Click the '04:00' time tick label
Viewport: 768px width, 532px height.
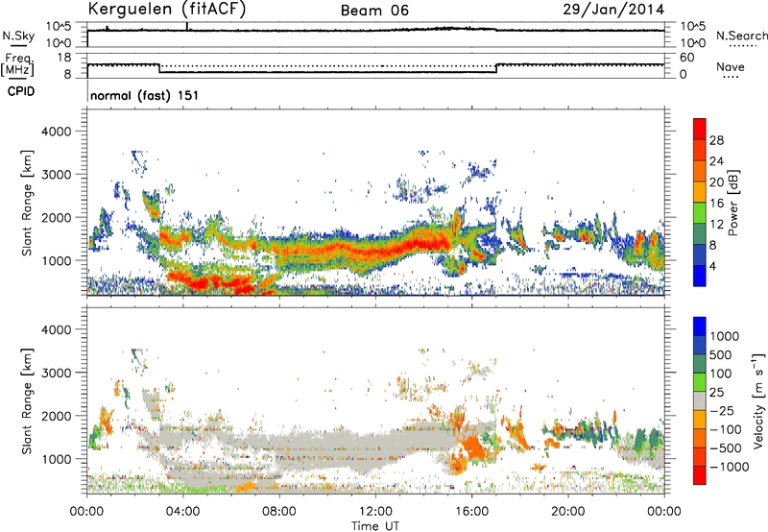(182, 512)
